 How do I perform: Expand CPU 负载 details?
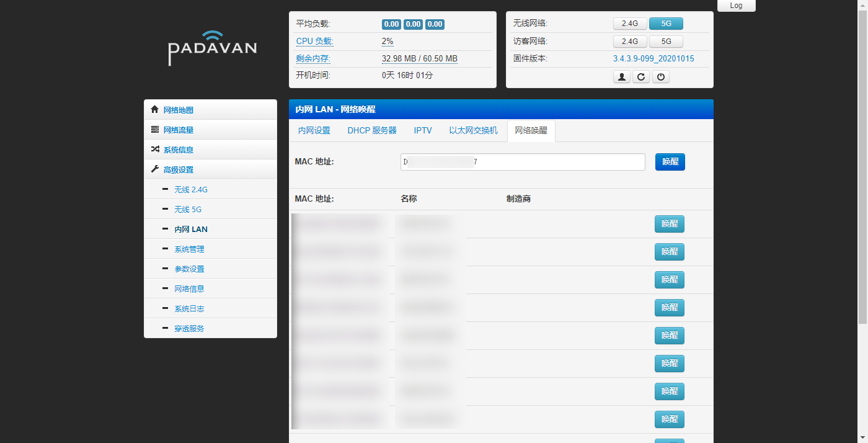pyautogui.click(x=314, y=42)
